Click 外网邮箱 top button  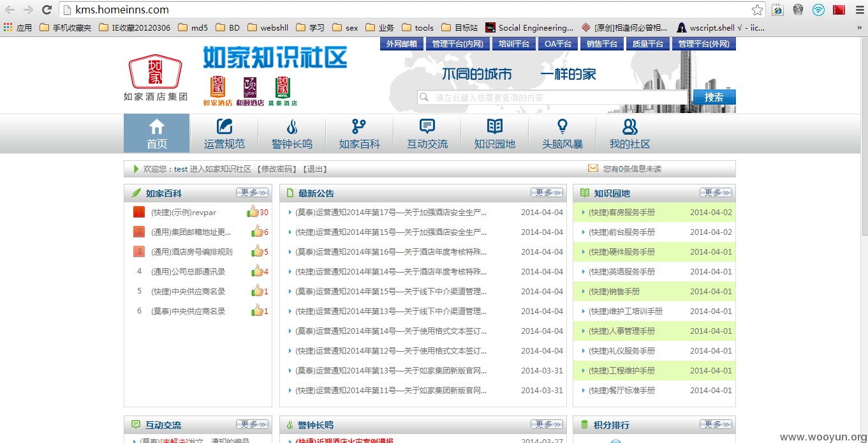click(402, 43)
